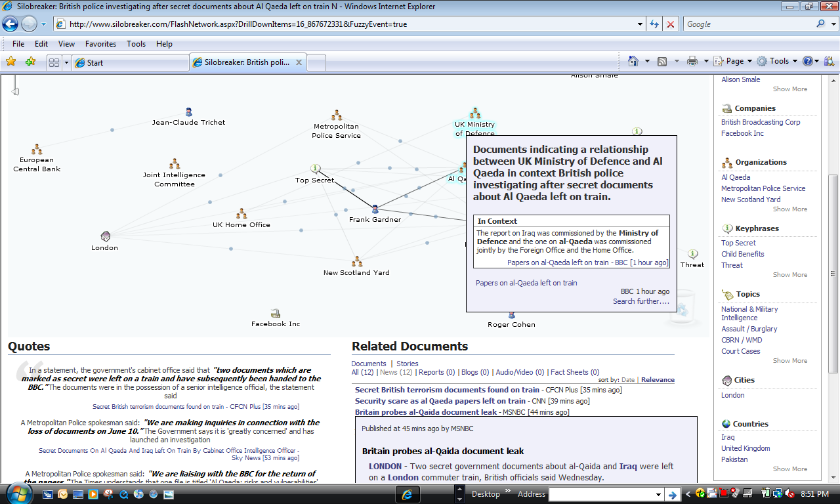
Task: Click the Go arrow beside taskbar Address box
Action: pyautogui.click(x=672, y=494)
